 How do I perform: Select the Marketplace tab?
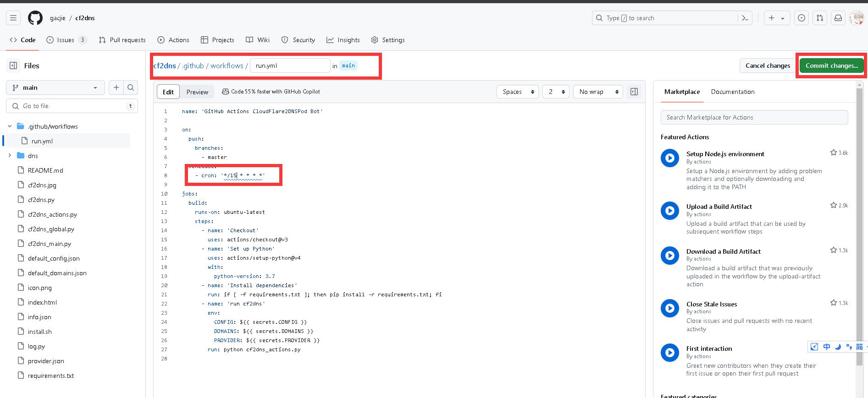click(682, 92)
